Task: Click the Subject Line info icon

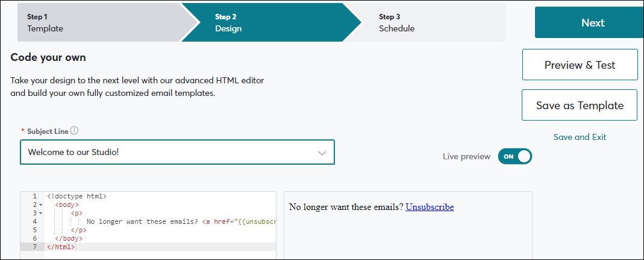Action: click(75, 131)
